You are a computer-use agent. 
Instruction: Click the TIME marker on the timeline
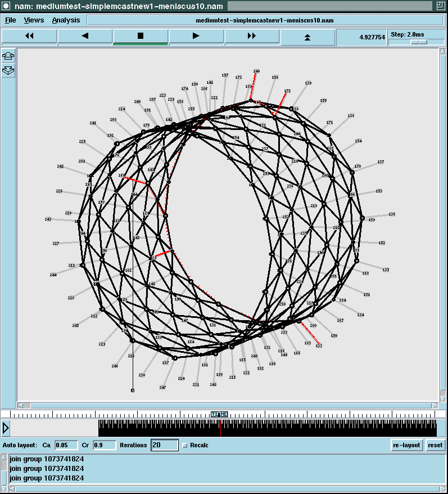coord(219,414)
